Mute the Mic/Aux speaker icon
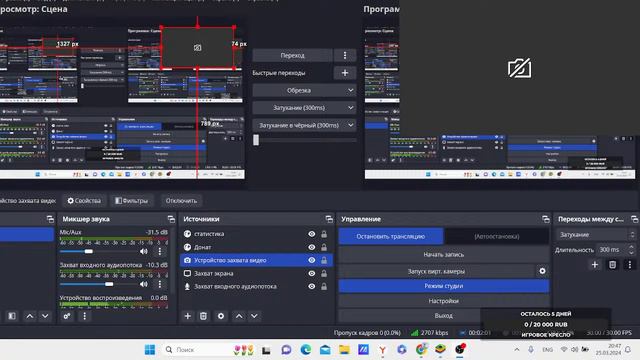640x360 pixels. pyautogui.click(x=144, y=251)
